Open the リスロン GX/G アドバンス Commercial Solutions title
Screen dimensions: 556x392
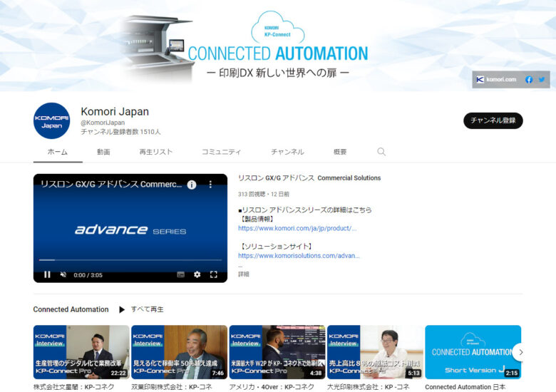click(x=309, y=178)
